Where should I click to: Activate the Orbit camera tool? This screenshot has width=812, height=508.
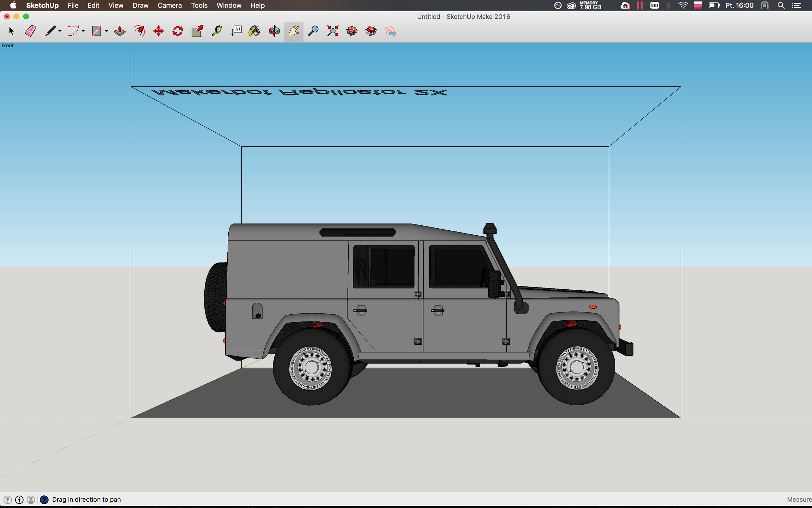tap(274, 31)
